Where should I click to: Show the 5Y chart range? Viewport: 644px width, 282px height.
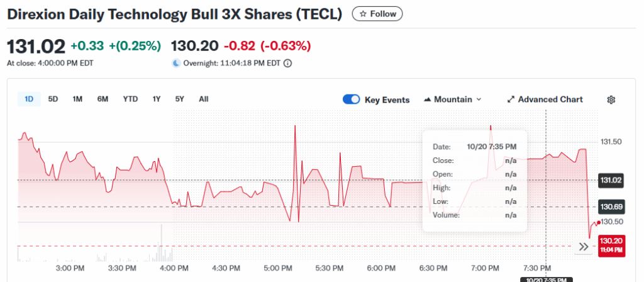[x=180, y=99]
